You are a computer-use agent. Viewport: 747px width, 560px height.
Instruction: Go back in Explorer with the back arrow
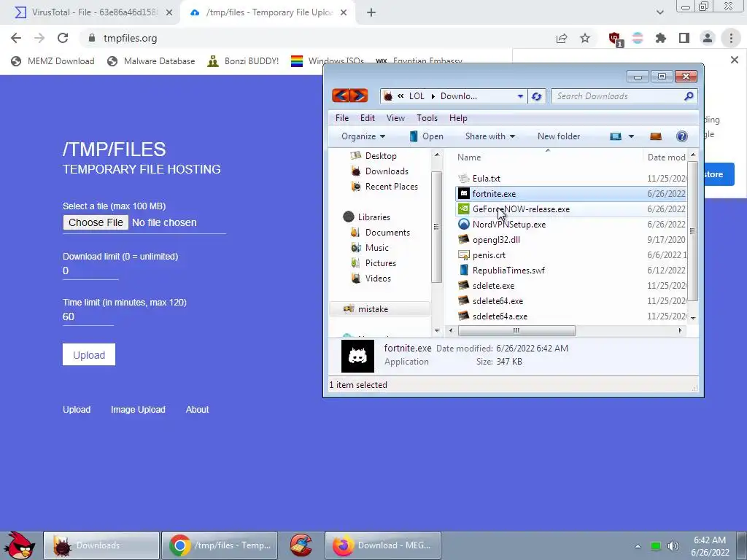[341, 96]
